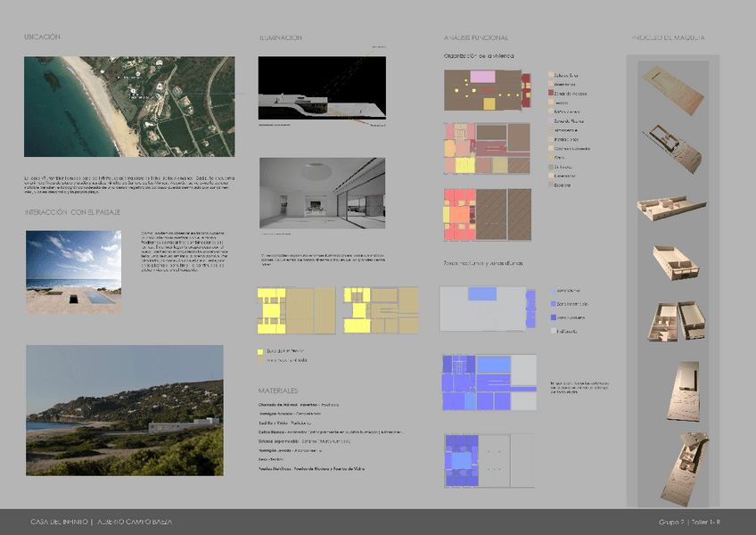The width and height of the screenshot is (756, 535).
Task: Select the ANÁLISIS FUNCIONAL heading
Action: pos(476,38)
